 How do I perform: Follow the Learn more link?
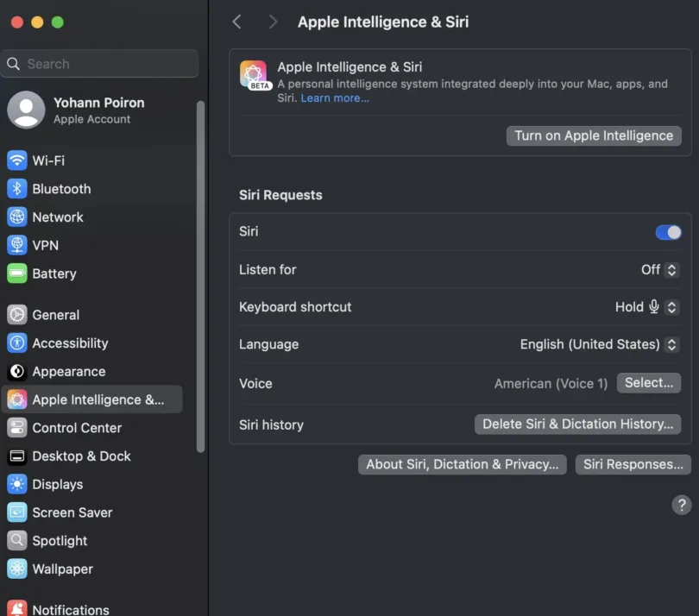coord(335,98)
